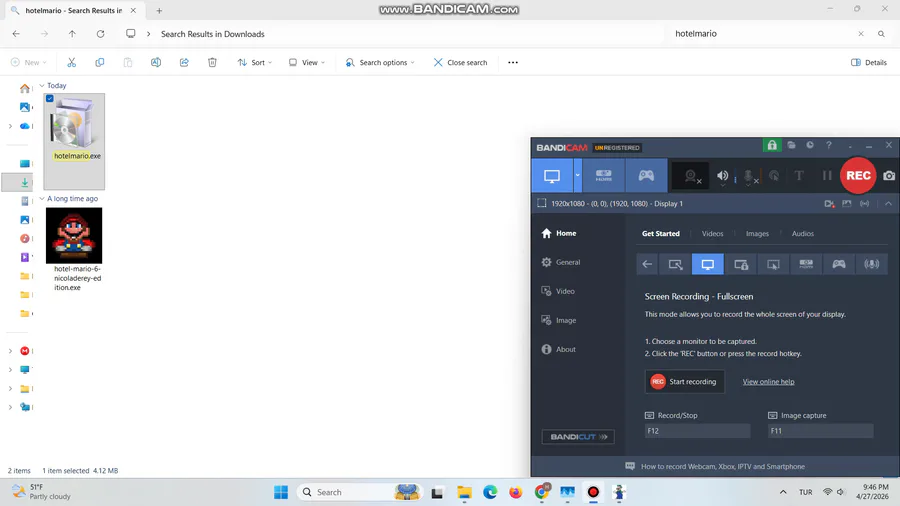Toggle Bandicam's mouse click effect button
Image resolution: width=900 pixels, height=506 pixels.
[x=774, y=176]
